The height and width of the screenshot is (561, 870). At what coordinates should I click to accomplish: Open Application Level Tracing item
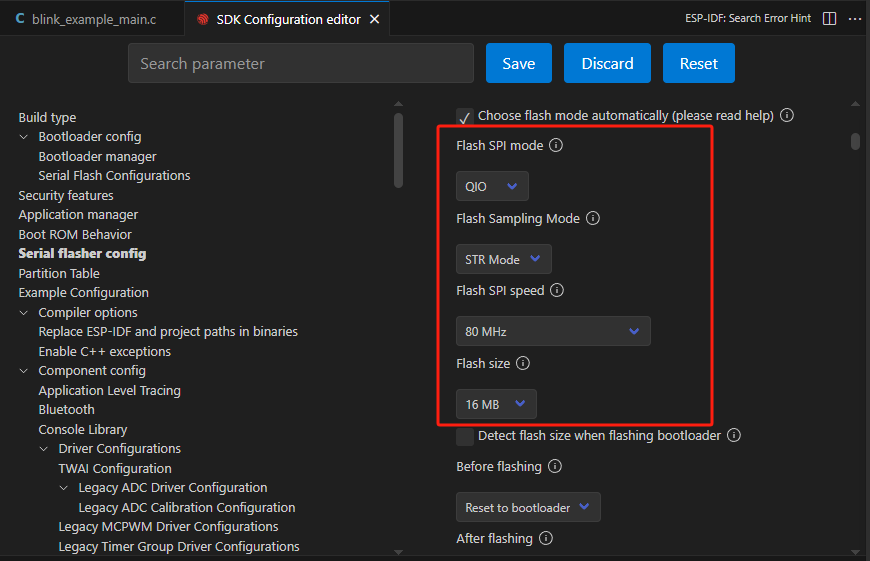(x=109, y=391)
